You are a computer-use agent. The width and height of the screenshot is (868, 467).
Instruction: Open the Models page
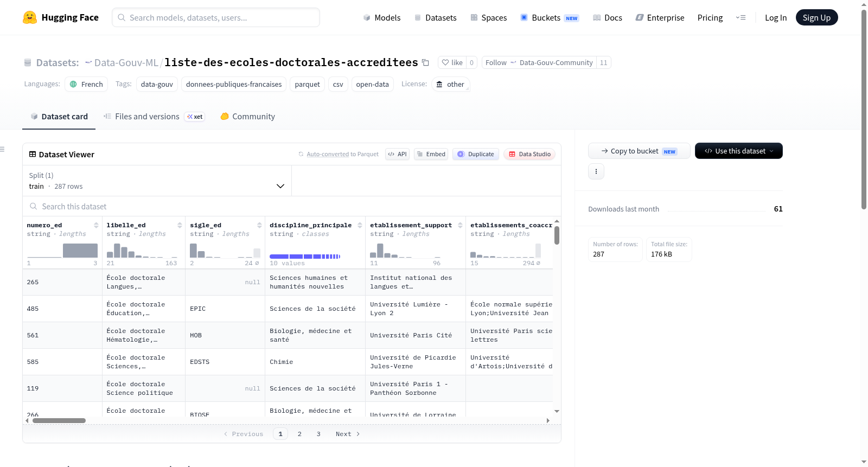382,17
